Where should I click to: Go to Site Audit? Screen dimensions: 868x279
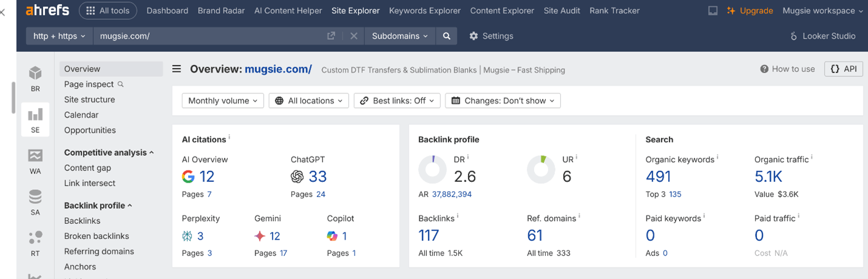[x=562, y=10]
